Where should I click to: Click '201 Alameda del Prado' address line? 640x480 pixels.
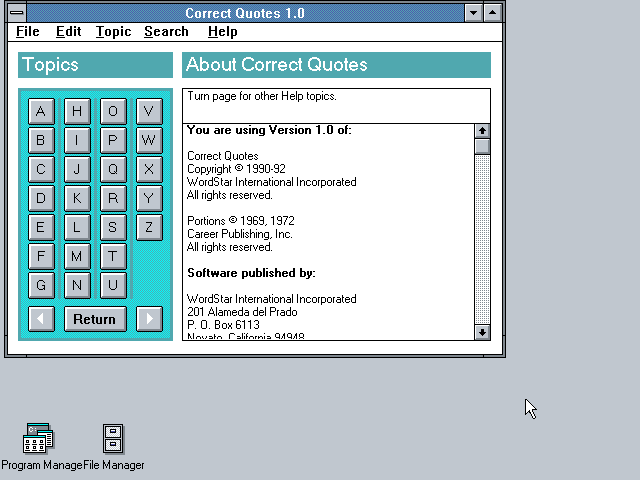click(242, 312)
